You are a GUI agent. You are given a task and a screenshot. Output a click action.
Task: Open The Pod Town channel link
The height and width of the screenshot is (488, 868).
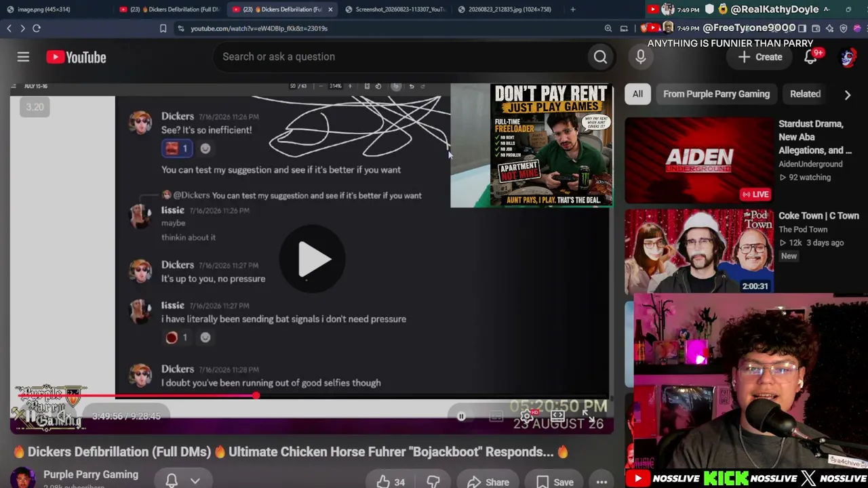pyautogui.click(x=803, y=230)
